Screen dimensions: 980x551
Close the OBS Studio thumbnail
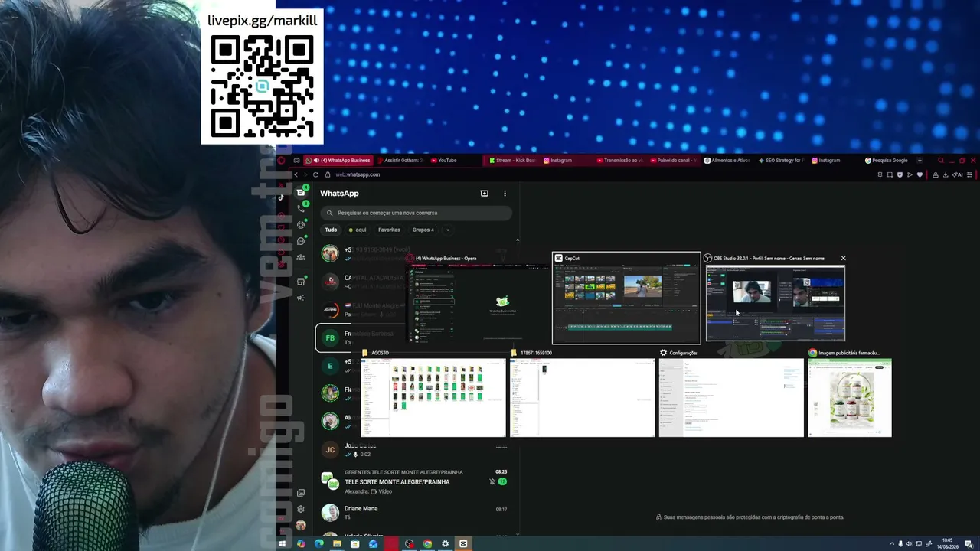pos(843,259)
